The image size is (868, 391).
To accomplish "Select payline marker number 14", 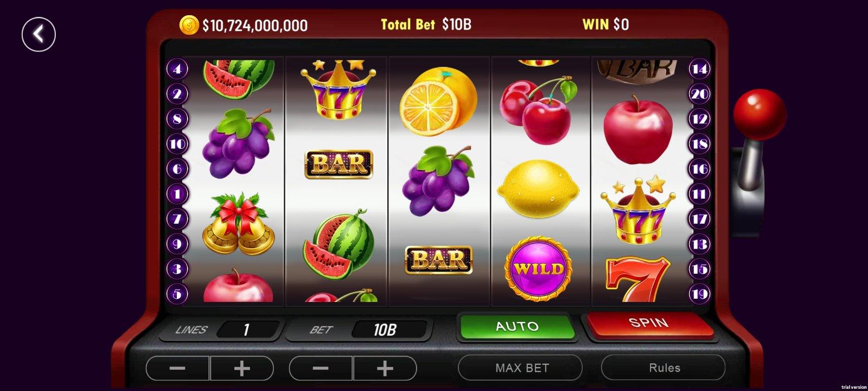I will tap(699, 69).
